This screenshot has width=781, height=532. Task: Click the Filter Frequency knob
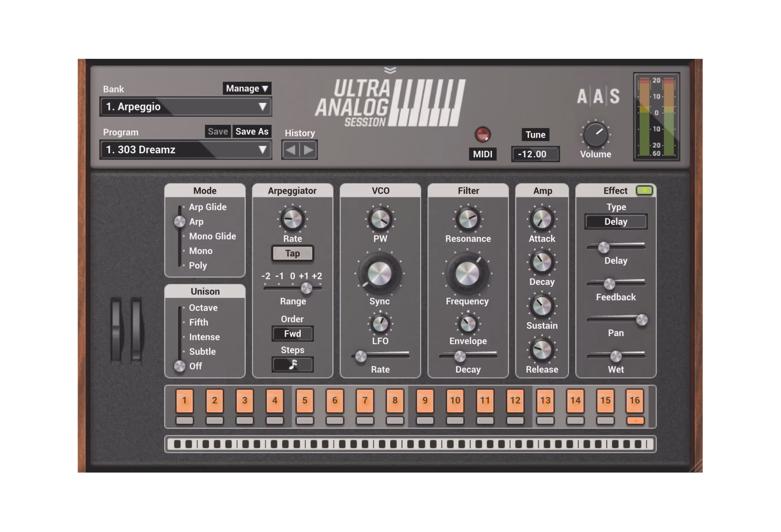[x=467, y=274]
